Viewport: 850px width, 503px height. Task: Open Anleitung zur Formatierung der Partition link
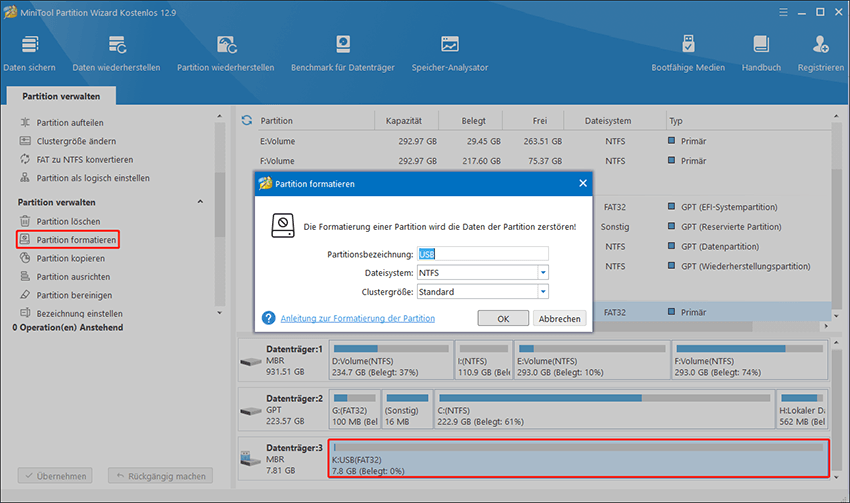tap(357, 318)
